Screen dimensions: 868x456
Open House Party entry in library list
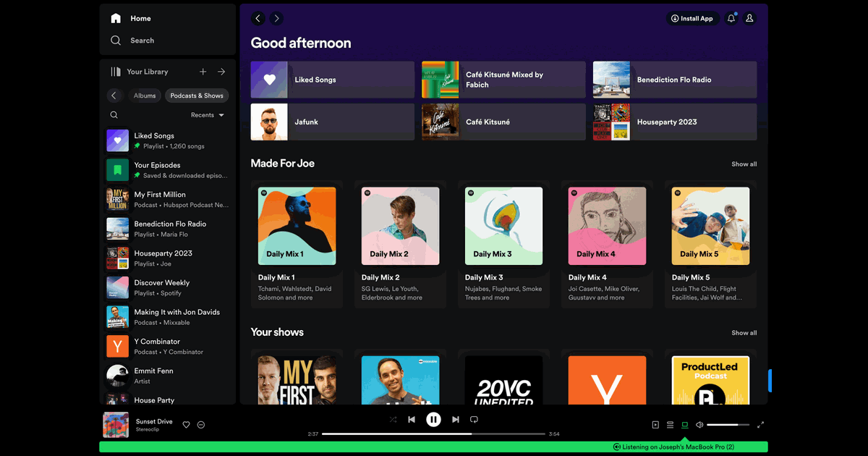(168, 399)
